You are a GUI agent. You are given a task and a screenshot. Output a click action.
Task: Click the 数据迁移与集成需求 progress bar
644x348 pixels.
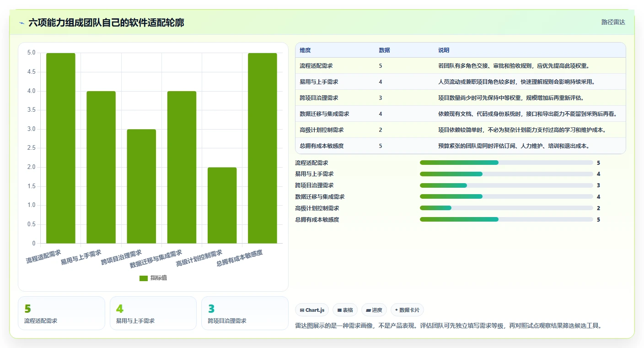[506, 197]
